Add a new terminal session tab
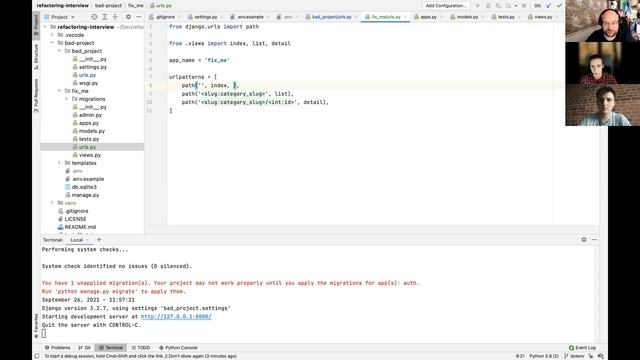The height and width of the screenshot is (360, 640). [99, 240]
